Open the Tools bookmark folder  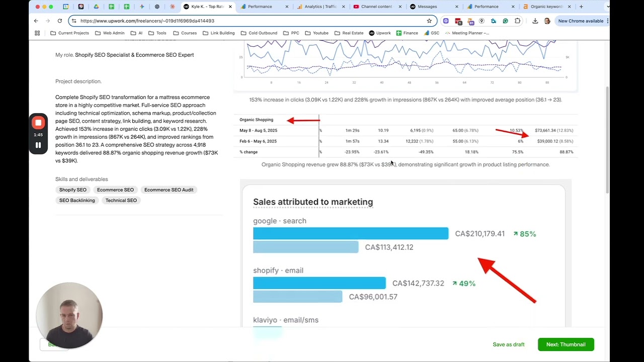point(157,33)
